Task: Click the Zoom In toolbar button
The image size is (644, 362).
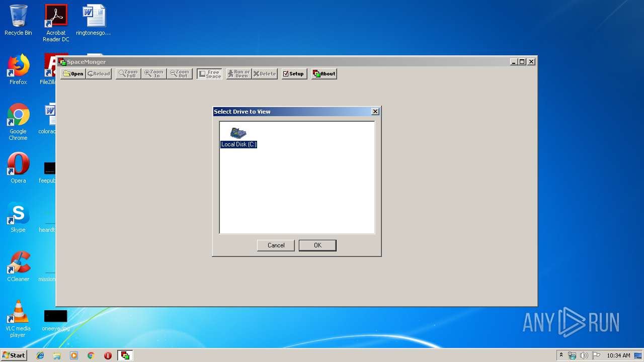Action: pyautogui.click(x=153, y=74)
